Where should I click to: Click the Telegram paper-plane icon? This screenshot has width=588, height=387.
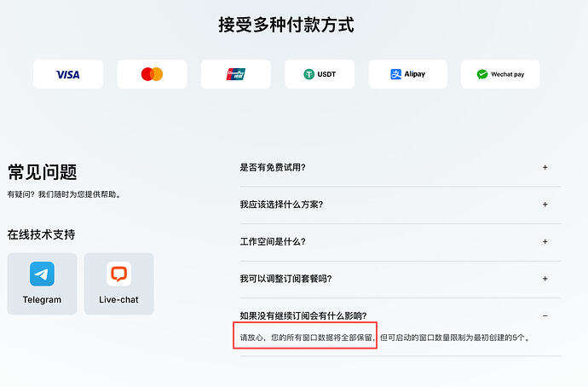[42, 274]
